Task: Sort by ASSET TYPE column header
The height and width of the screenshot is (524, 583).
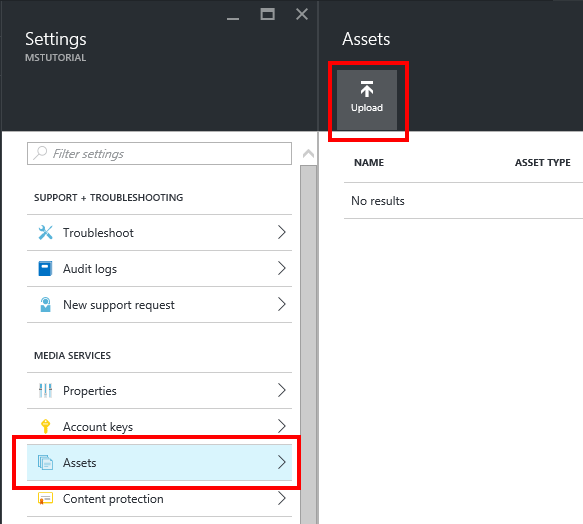Action: pos(542,163)
